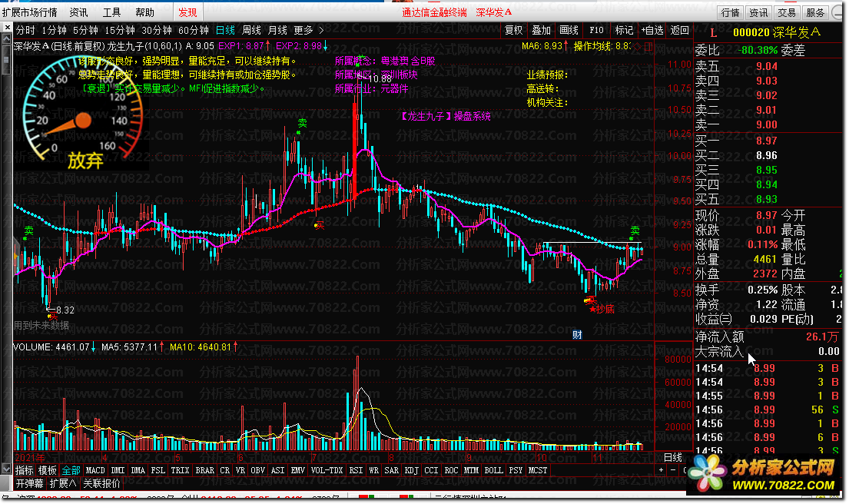Click the L icon beside stock code 000020
The image size is (849, 504).
713,33
